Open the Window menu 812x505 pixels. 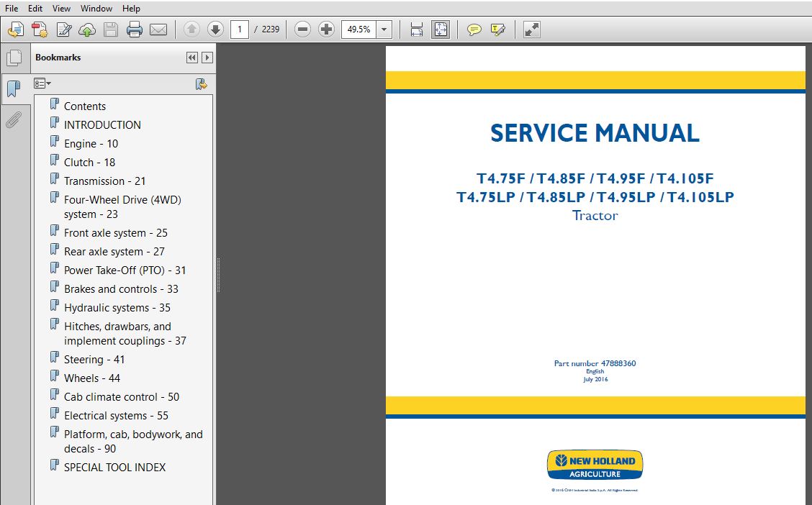[96, 9]
